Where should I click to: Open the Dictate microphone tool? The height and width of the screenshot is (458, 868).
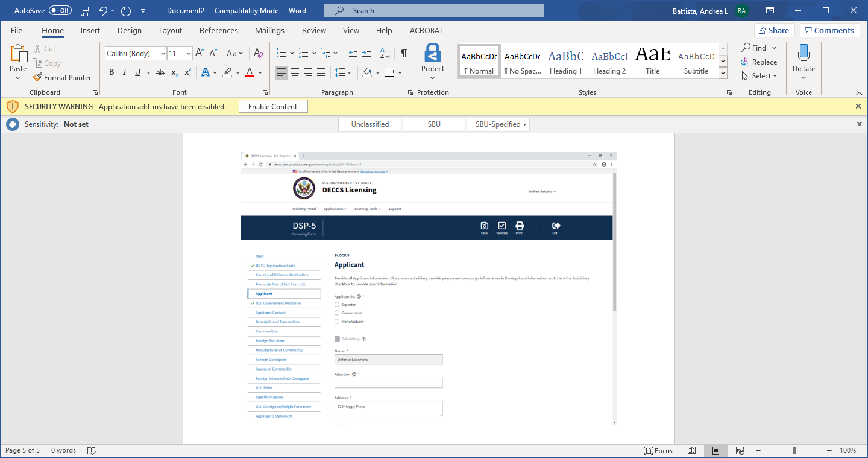pos(803,59)
